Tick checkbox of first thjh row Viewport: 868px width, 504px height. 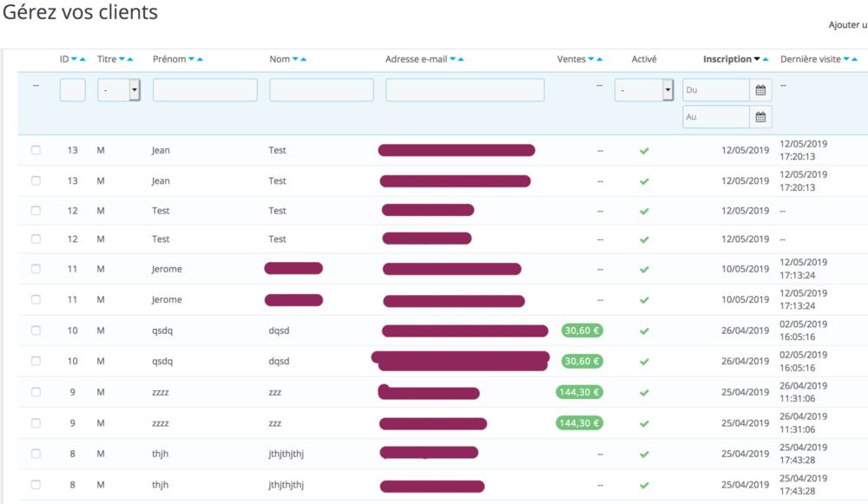tap(36, 454)
